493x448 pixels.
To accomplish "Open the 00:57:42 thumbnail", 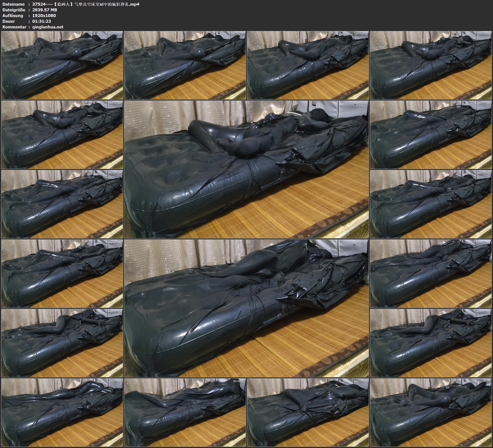I will pos(431,273).
